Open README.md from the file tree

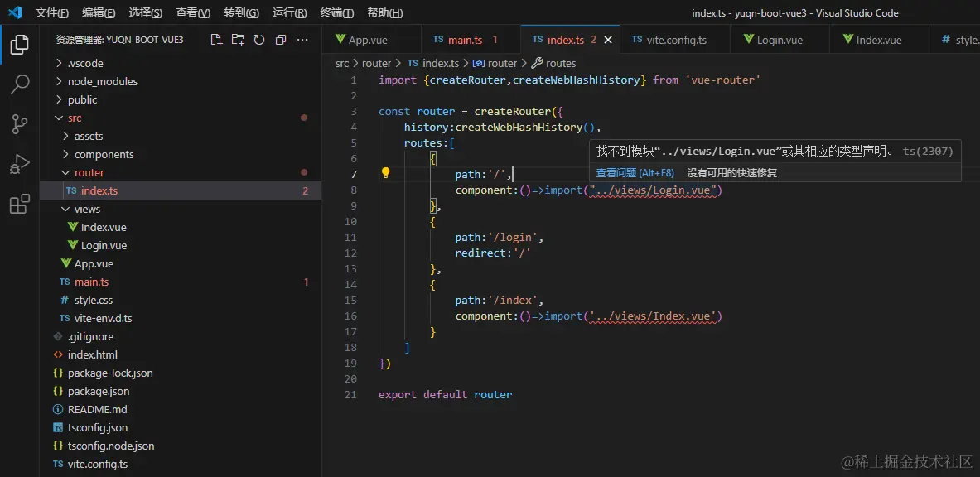point(181,409)
